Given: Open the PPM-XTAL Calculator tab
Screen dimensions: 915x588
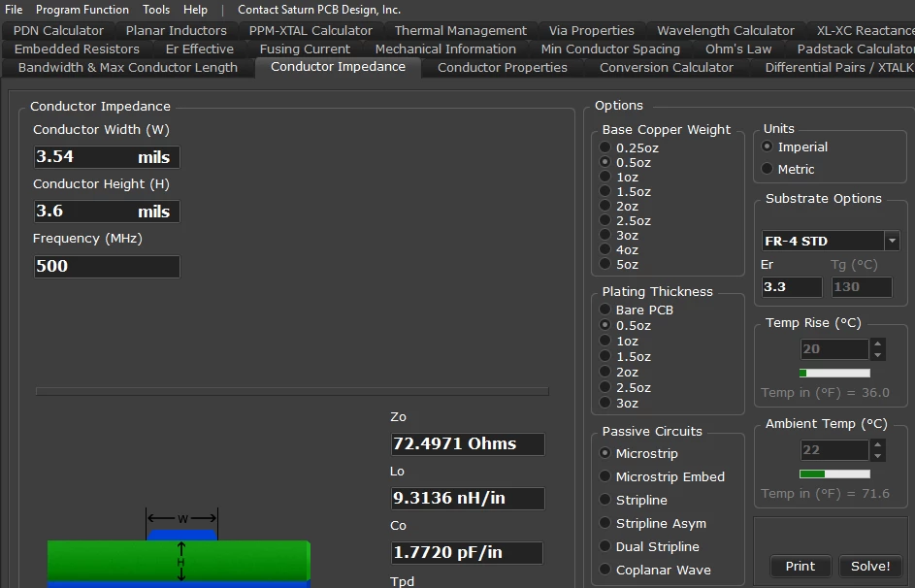Looking at the screenshot, I should pos(310,30).
